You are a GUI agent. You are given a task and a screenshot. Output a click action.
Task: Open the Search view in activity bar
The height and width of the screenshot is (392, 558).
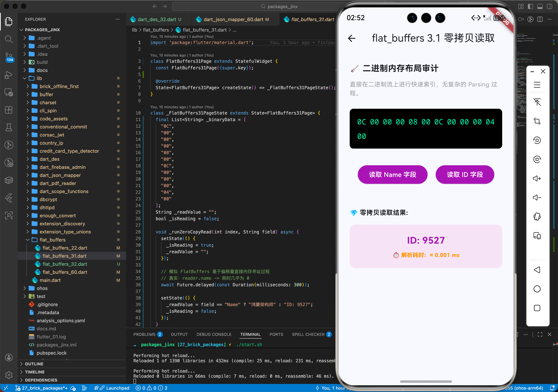click(9, 39)
